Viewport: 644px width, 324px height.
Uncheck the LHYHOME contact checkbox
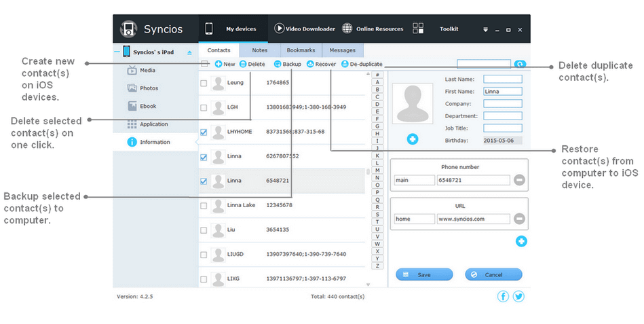[204, 132]
